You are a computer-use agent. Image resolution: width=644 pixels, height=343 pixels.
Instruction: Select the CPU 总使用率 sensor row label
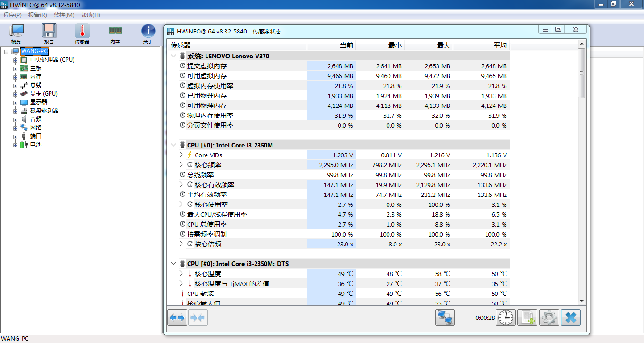(207, 224)
